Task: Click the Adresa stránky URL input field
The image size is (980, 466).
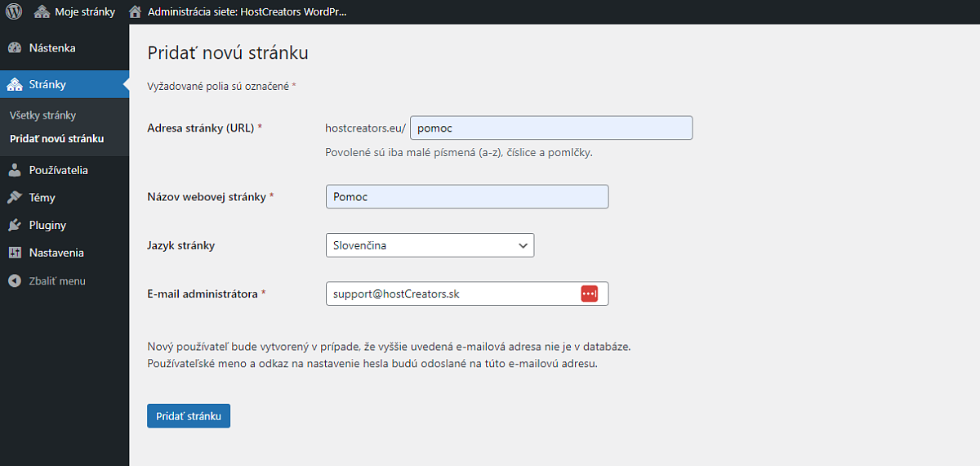Action: pos(551,128)
